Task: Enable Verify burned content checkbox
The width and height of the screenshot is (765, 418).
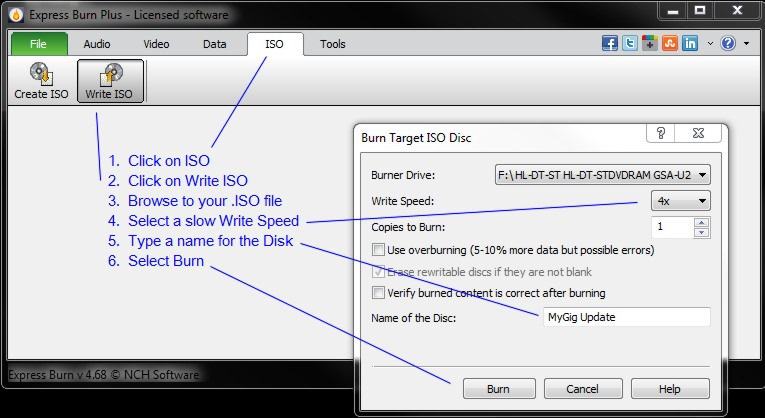Action: (x=378, y=293)
